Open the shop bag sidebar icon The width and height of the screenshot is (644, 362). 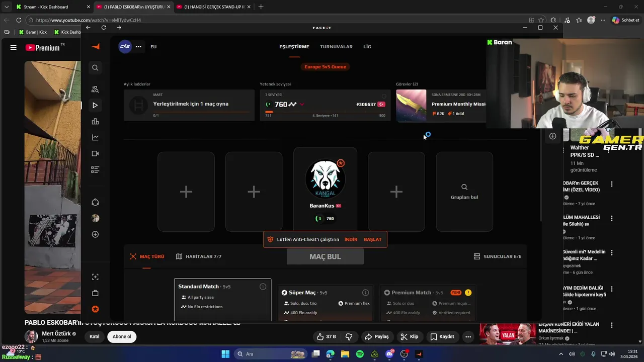[95, 293]
